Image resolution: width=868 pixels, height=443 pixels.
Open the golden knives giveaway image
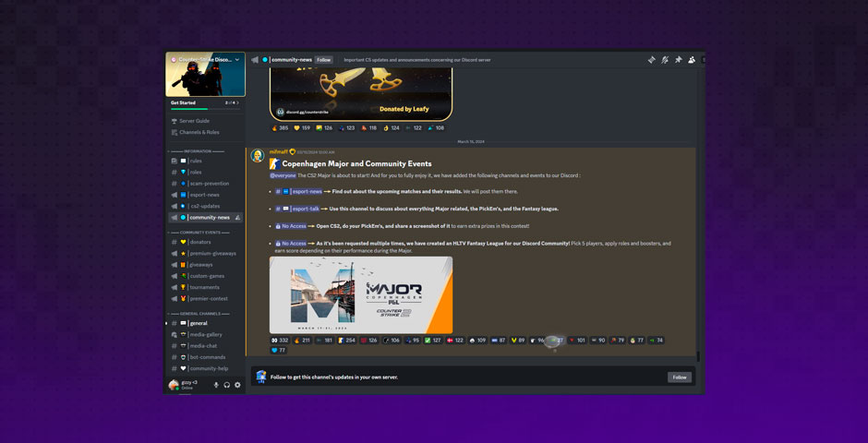[361, 92]
